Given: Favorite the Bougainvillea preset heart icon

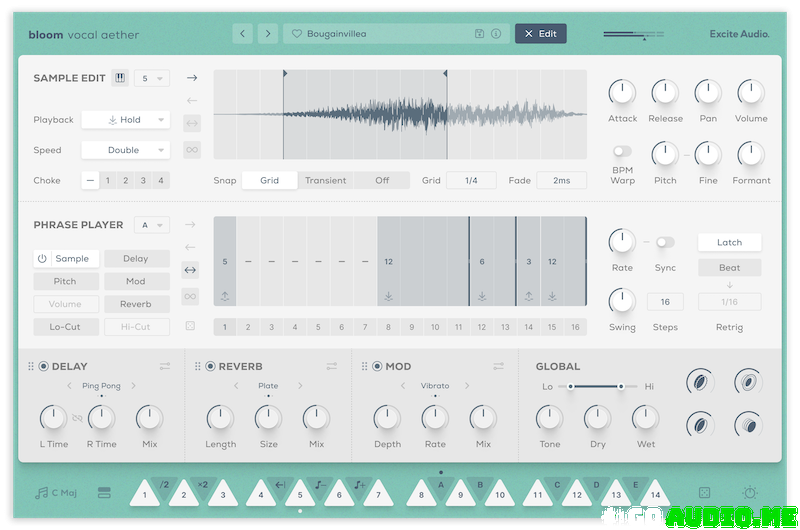Looking at the screenshot, I should (x=296, y=34).
